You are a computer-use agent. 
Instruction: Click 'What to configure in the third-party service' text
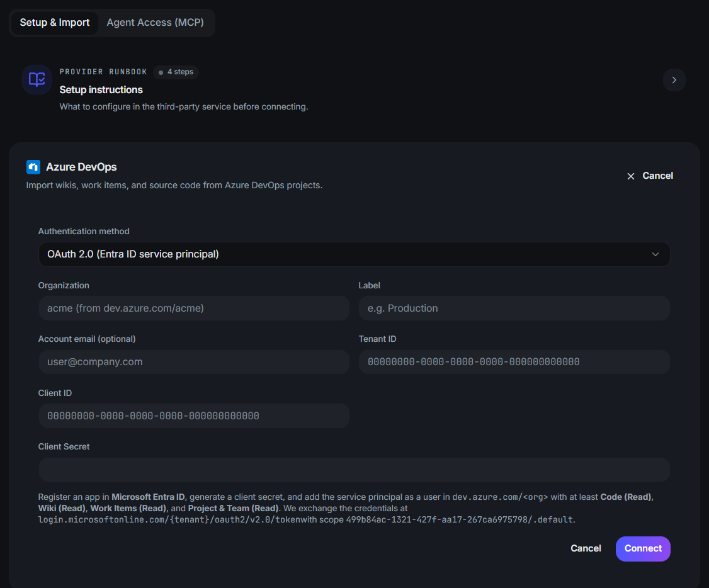click(x=184, y=106)
